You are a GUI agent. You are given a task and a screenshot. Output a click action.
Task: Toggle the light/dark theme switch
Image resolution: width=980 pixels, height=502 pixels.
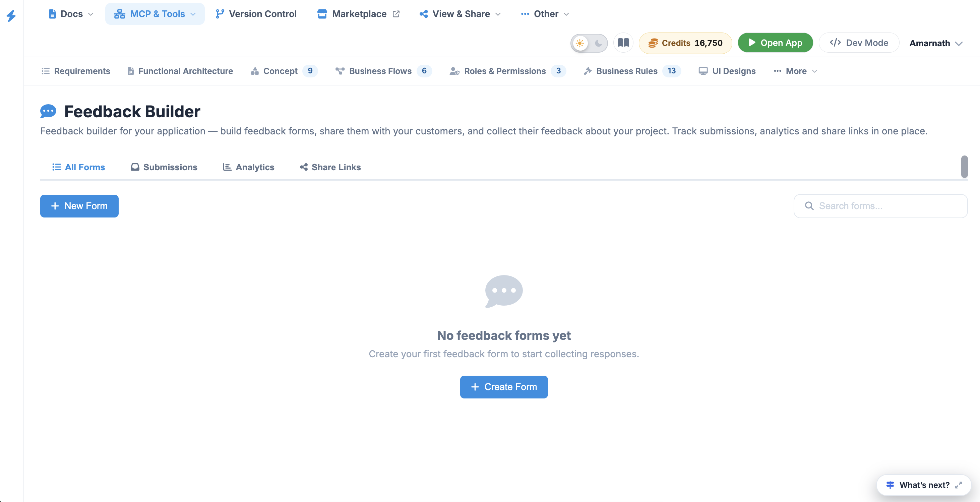click(589, 43)
